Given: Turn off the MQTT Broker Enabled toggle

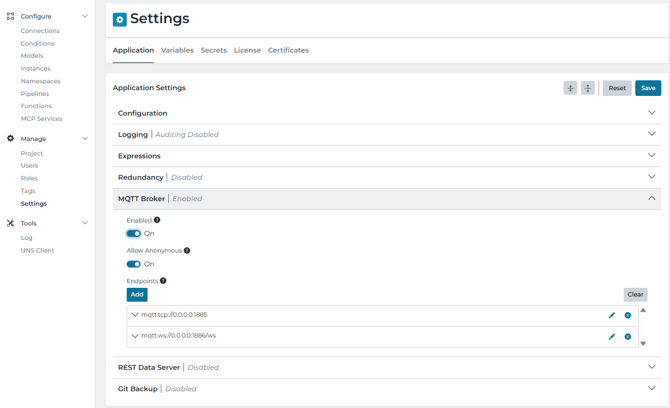Looking at the screenshot, I should pos(133,234).
